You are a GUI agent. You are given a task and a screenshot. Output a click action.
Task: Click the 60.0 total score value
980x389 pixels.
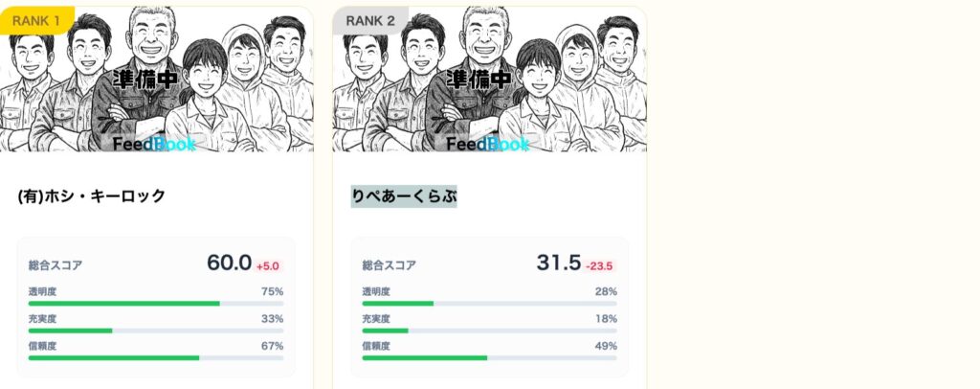pyautogui.click(x=229, y=263)
